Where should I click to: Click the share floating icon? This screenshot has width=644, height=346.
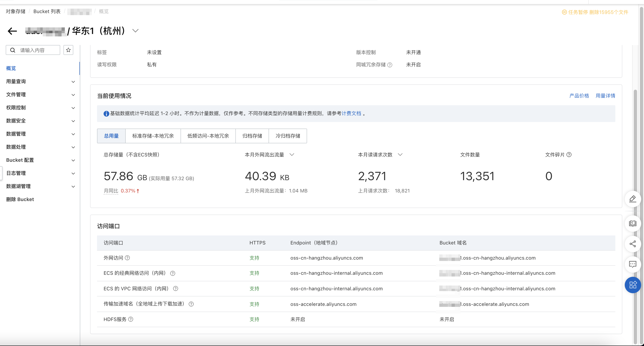coord(633,244)
